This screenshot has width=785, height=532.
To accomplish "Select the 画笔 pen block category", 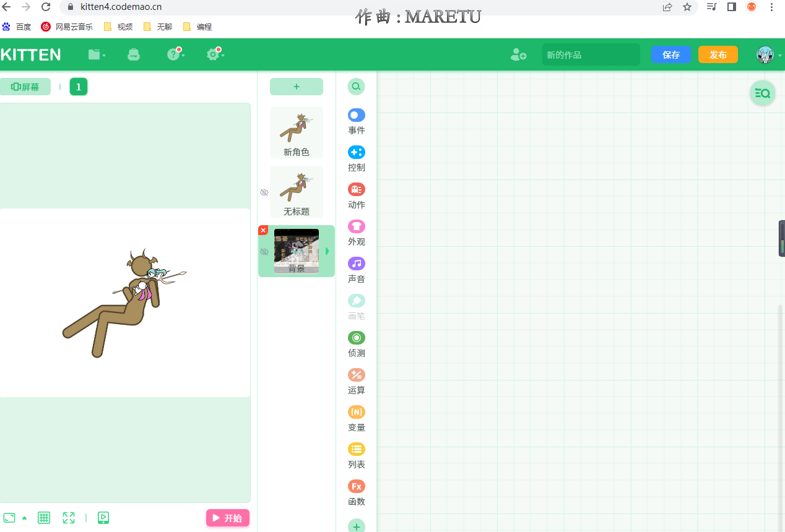I will [357, 307].
